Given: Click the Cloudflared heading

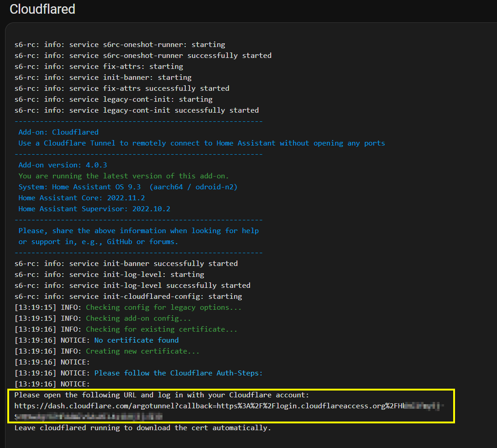Looking at the screenshot, I should pos(42,9).
